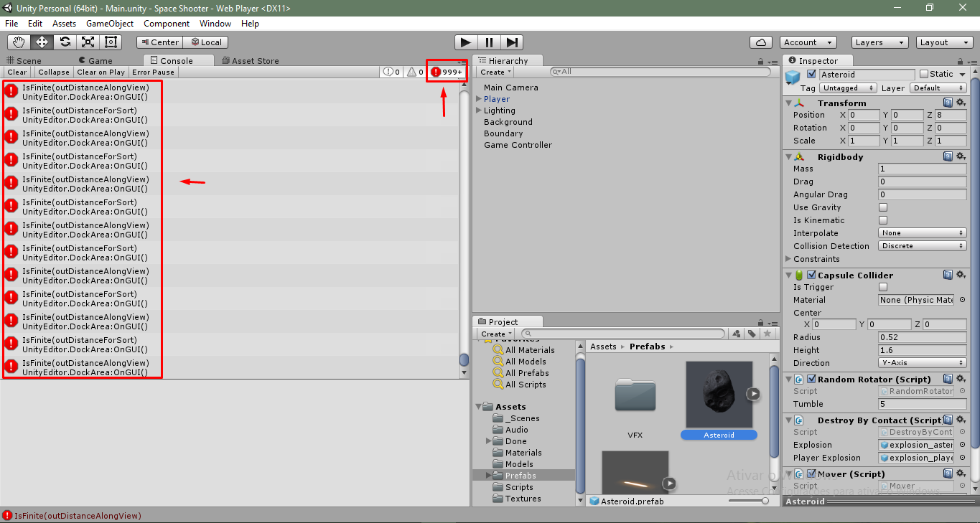Toggle Random Rotator script enabled checkbox

(x=812, y=380)
